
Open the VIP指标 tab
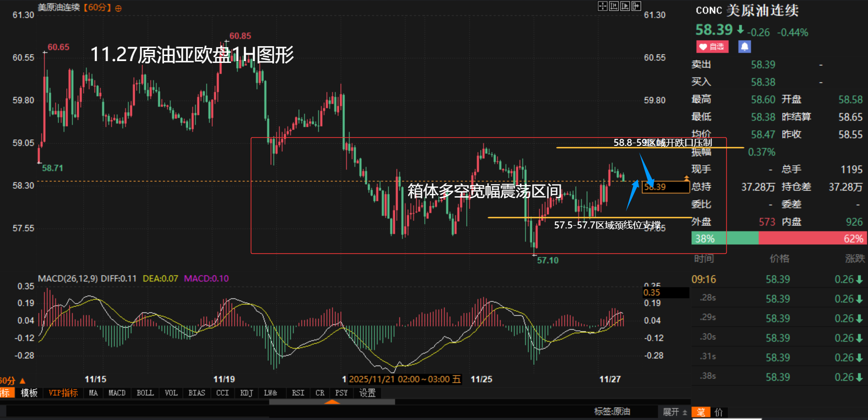63,393
